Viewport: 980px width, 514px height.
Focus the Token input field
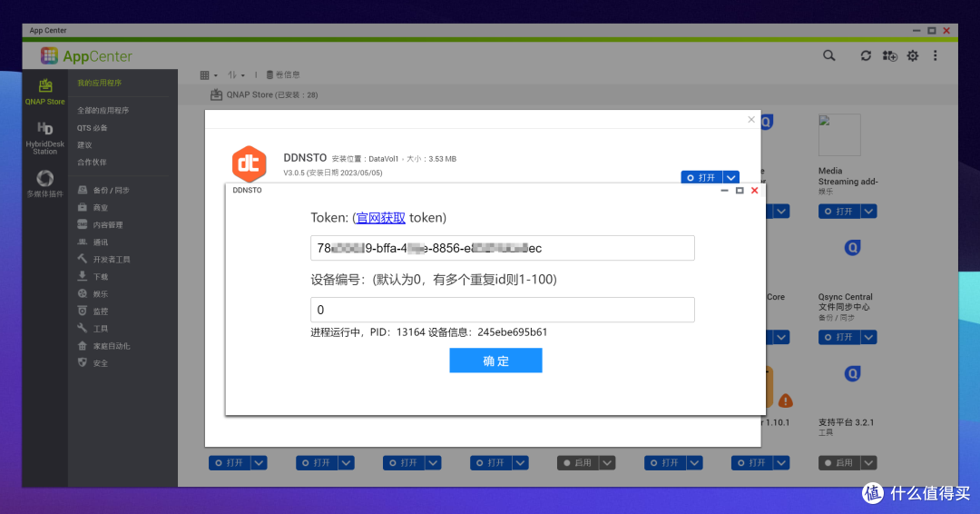[x=503, y=248]
